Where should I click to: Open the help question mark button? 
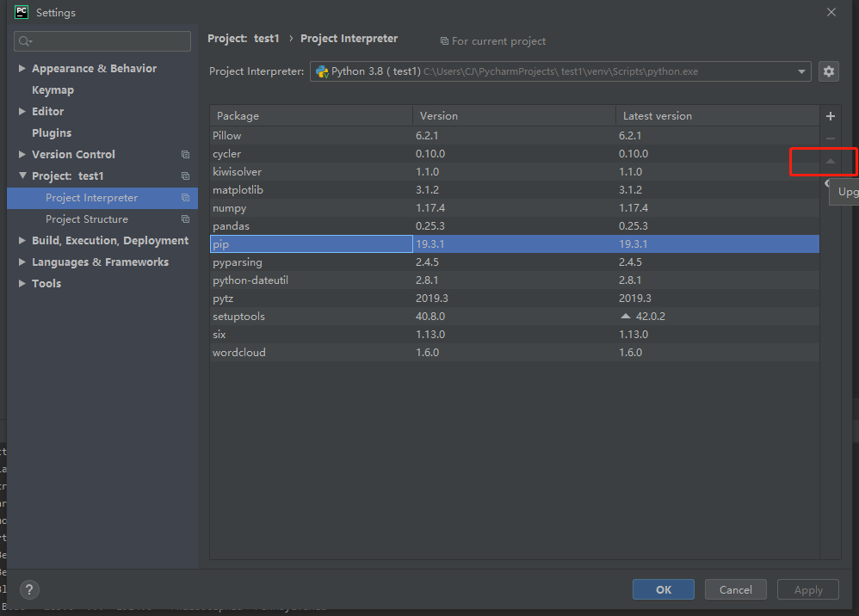(29, 589)
